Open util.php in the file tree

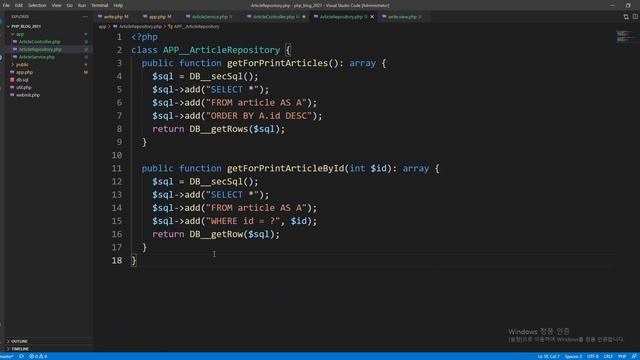tap(23, 87)
